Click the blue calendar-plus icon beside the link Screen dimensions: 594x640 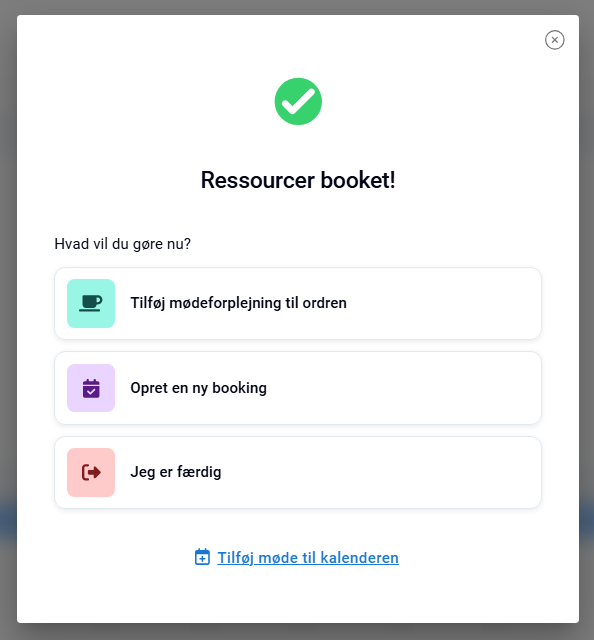202,557
